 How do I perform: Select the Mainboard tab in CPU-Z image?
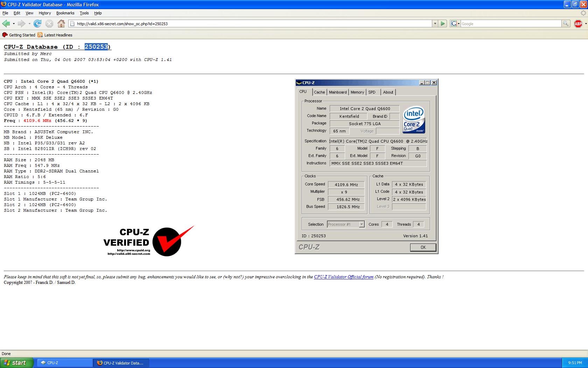tap(338, 92)
